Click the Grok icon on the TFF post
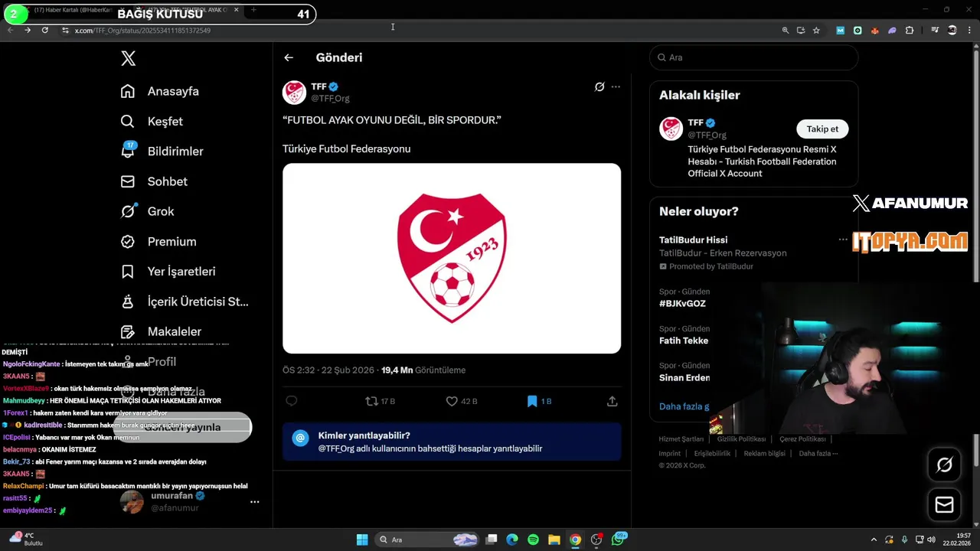This screenshot has height=551, width=980. pos(599,86)
